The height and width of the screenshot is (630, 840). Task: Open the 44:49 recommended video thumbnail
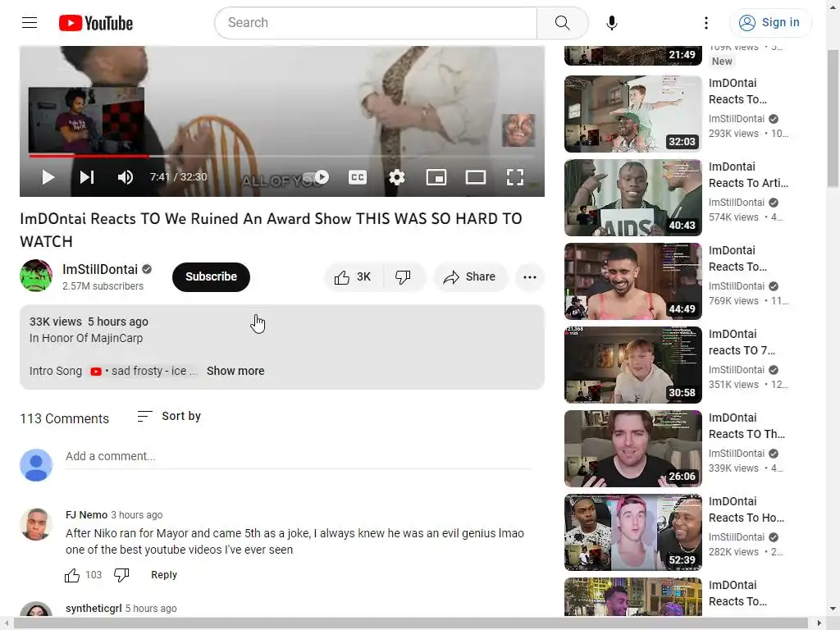[632, 281]
